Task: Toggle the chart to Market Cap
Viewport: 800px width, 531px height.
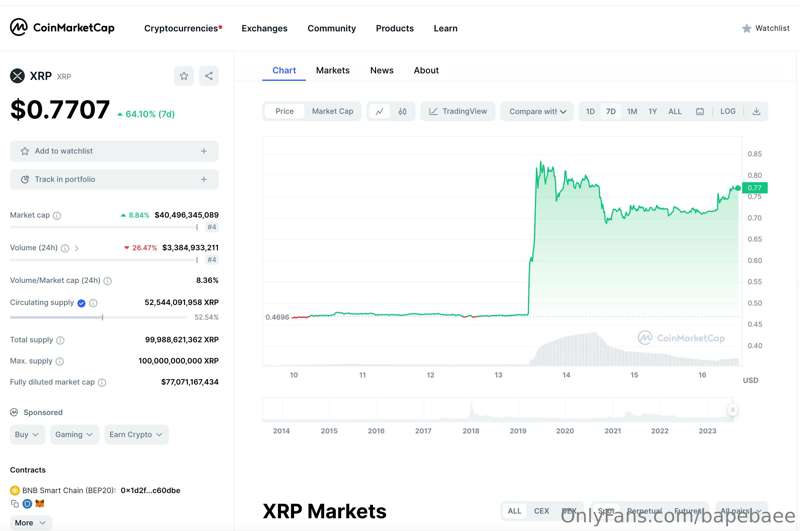Action: click(x=332, y=111)
